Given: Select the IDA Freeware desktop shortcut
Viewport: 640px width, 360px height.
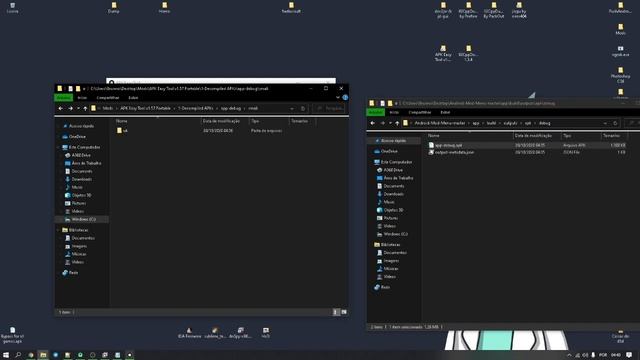Looking at the screenshot, I should [x=189, y=333].
